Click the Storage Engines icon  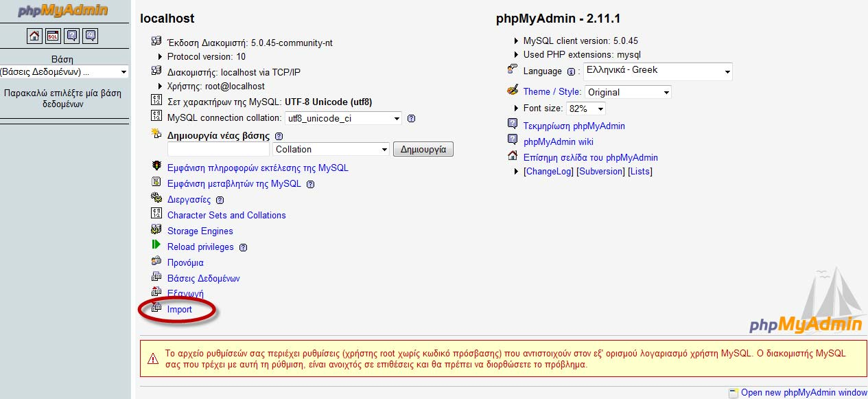click(156, 230)
